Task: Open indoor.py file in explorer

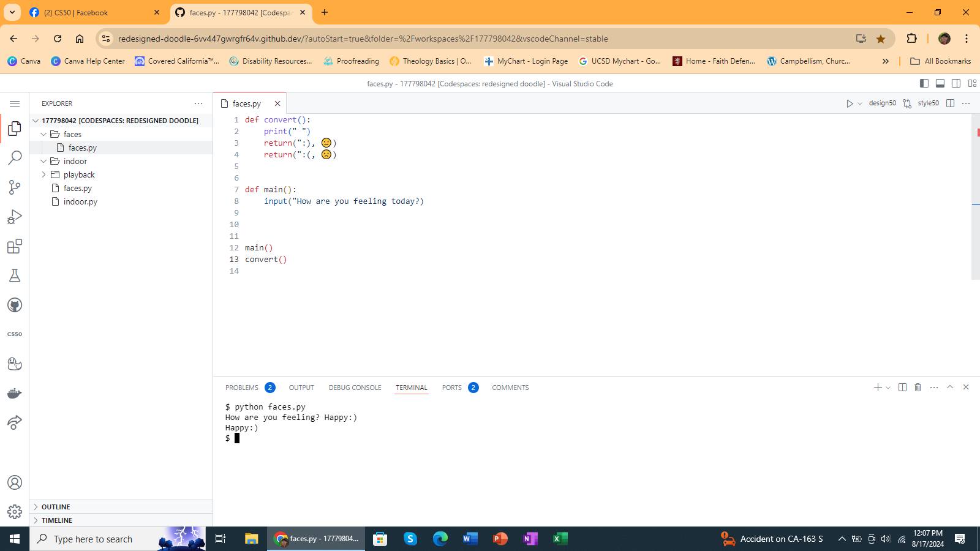Action: pos(121,201)
